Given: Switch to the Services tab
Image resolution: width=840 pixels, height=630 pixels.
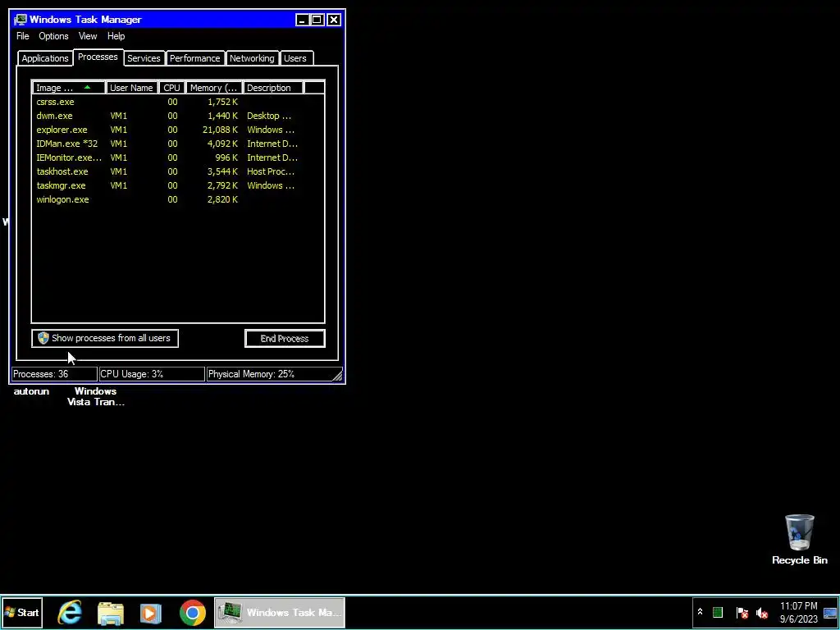Looking at the screenshot, I should 144,58.
